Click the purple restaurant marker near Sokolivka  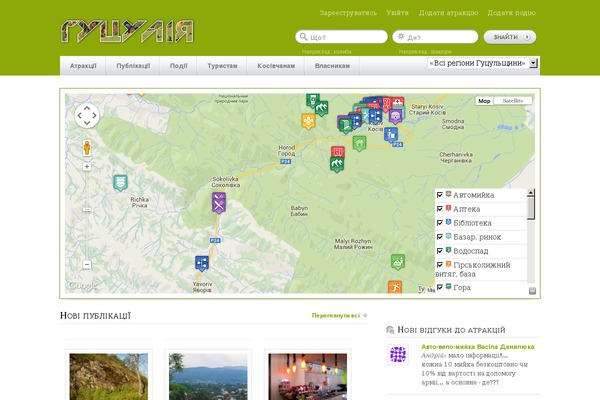[x=219, y=203]
